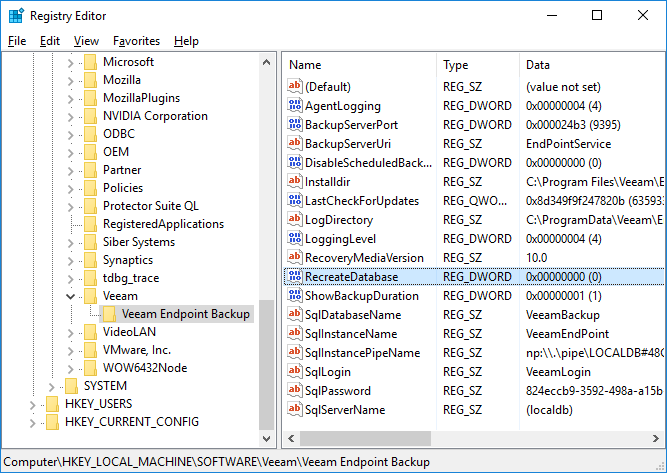This screenshot has height=473, width=667.
Task: Click the Installdir string value icon
Action: 295,182
